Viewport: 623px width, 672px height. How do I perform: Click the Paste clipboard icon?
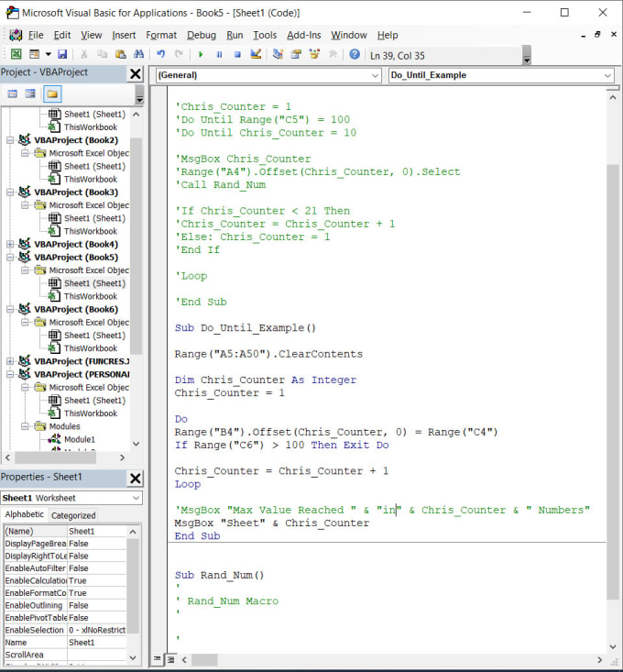point(121,54)
